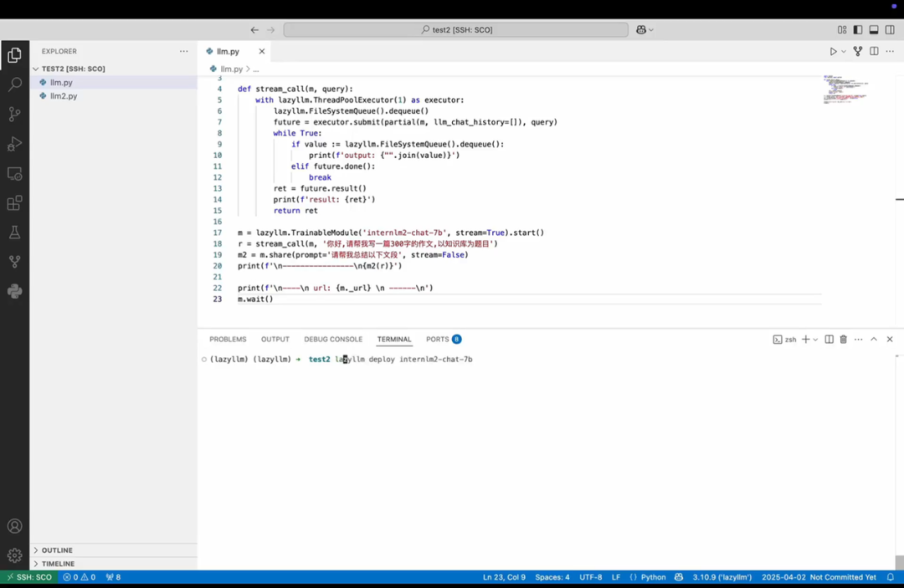Viewport: 904px width, 588px height.
Task: Switch to the PROBLEMS panel tab
Action: point(228,340)
